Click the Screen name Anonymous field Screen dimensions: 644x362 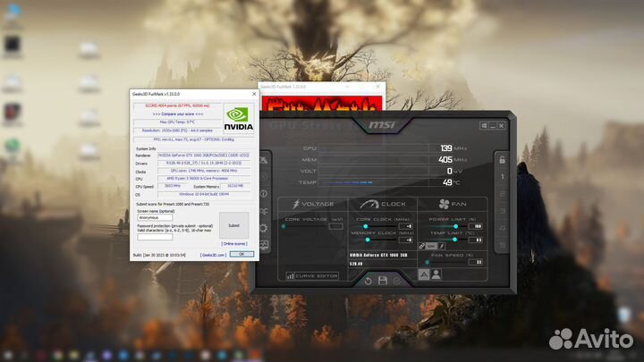[x=155, y=217]
